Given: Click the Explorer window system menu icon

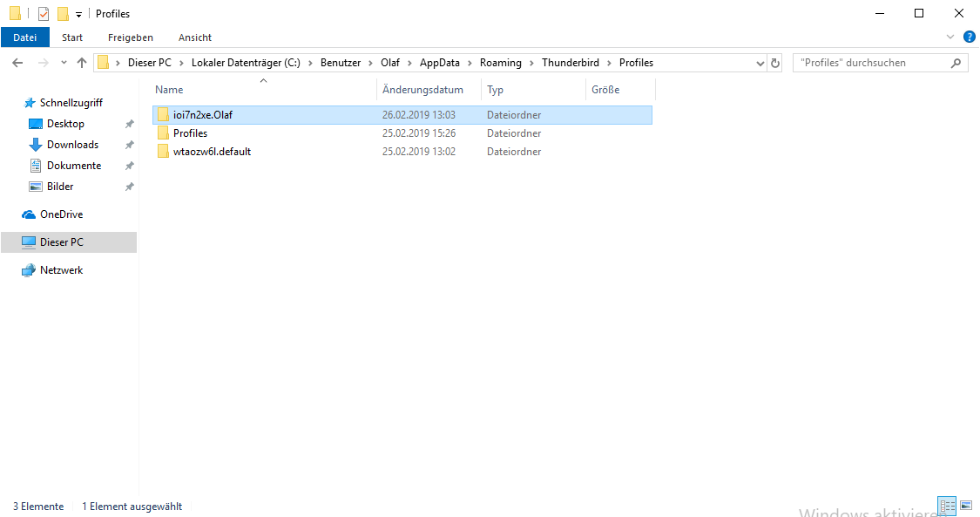Looking at the screenshot, I should click(15, 13).
